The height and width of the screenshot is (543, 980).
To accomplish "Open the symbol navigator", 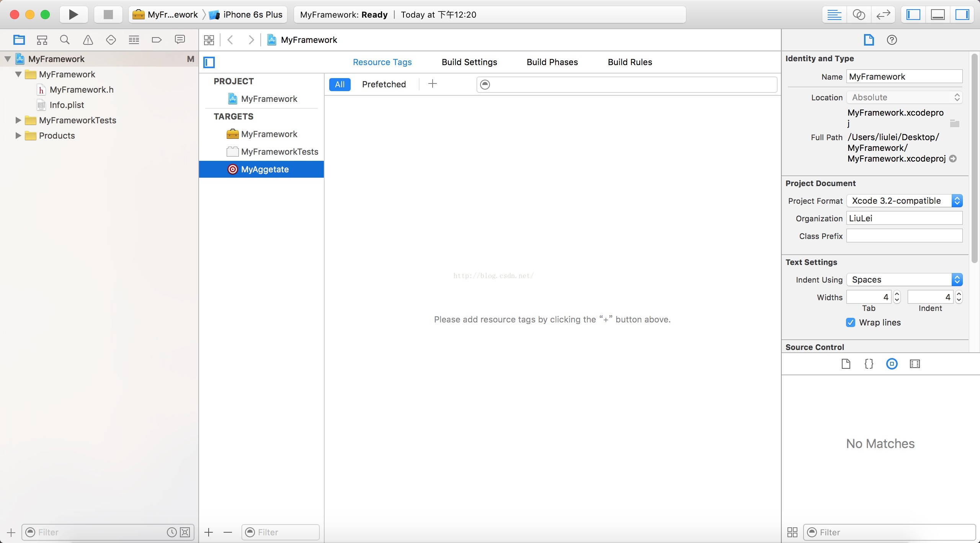I will click(x=42, y=39).
